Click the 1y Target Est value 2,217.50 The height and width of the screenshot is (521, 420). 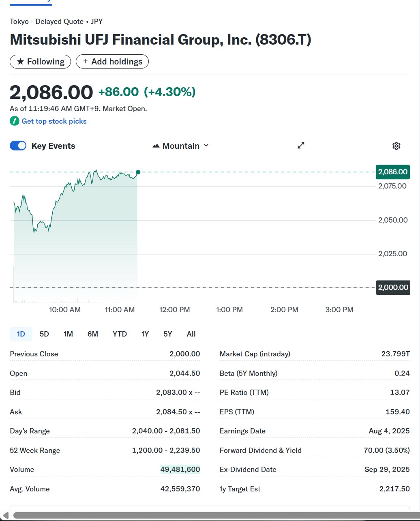tap(394, 489)
